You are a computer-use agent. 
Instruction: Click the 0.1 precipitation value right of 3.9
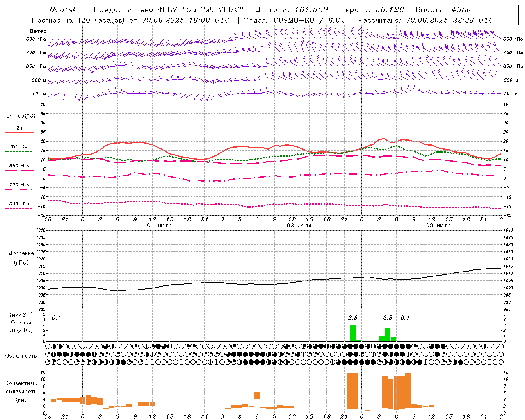pos(405,317)
